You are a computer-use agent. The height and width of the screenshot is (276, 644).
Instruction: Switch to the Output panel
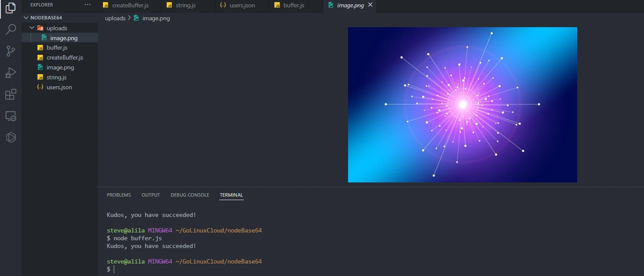pyautogui.click(x=150, y=195)
